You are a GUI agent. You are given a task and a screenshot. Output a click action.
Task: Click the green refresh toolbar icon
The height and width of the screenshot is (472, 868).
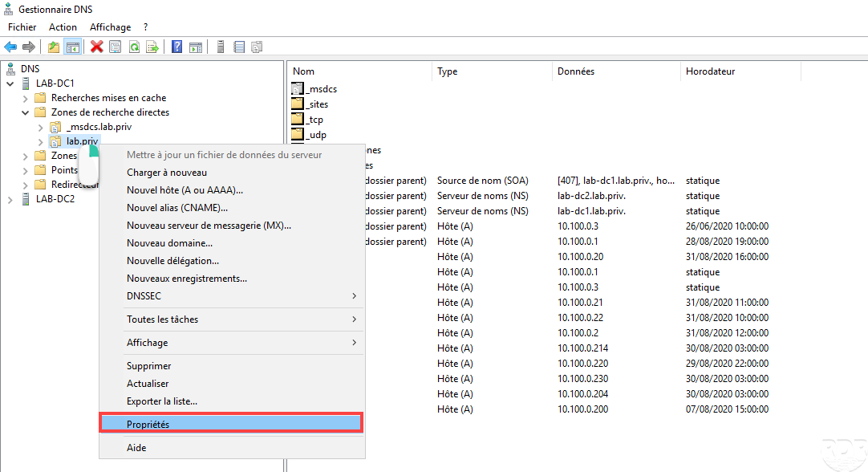134,47
